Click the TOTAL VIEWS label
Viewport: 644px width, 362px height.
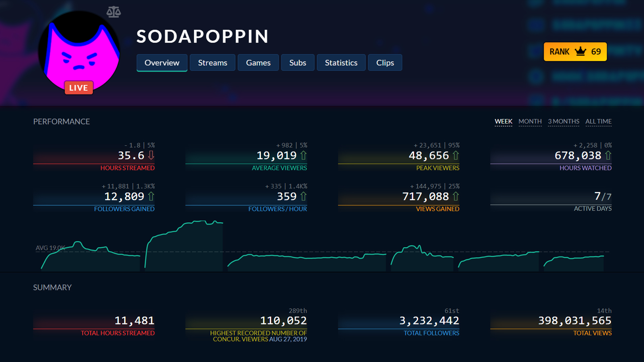592,333
